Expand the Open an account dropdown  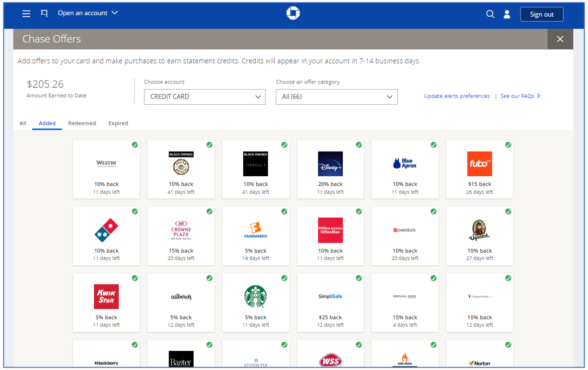pos(88,13)
